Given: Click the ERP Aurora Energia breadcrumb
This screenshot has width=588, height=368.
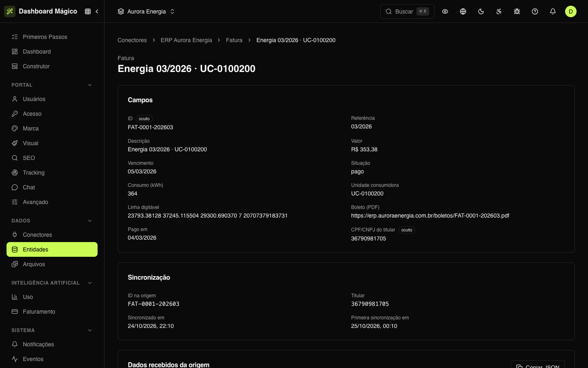Looking at the screenshot, I should click(x=186, y=40).
